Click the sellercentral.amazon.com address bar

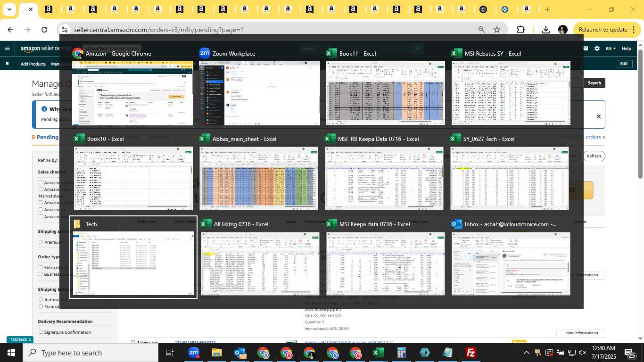click(x=273, y=30)
